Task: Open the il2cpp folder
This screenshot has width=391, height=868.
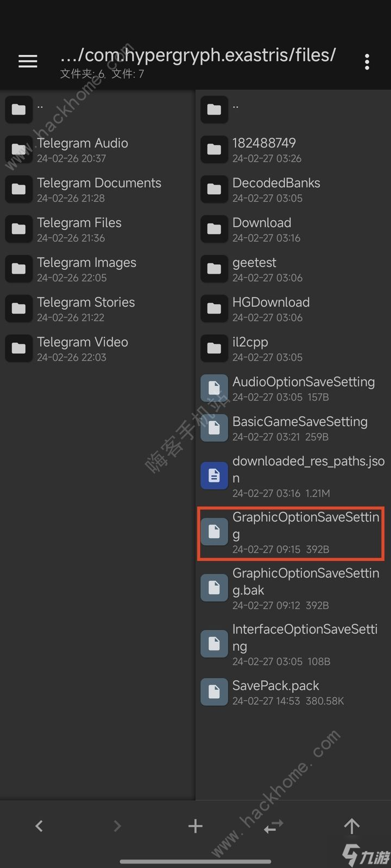Action: click(x=293, y=348)
